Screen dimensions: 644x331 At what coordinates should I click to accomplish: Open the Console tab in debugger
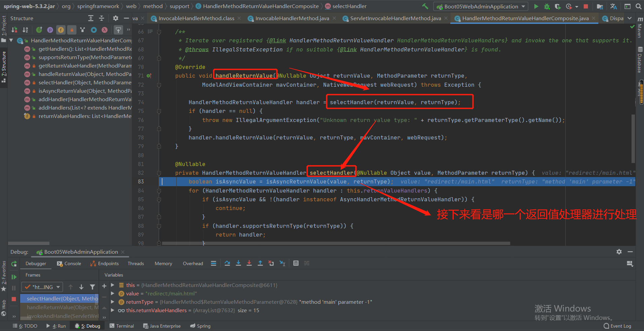69,263
